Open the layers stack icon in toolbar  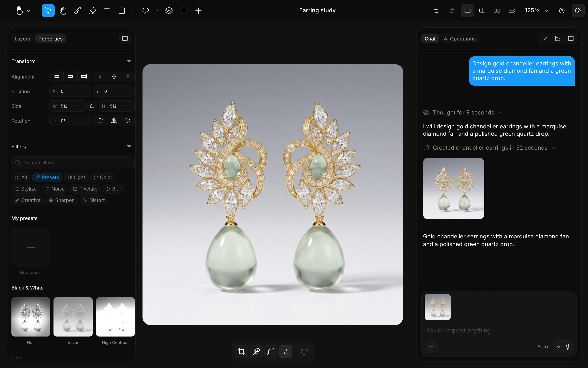pos(169,10)
